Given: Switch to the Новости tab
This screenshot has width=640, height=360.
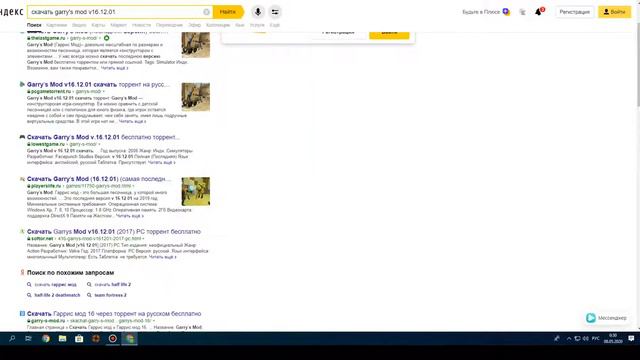Looking at the screenshot, I should [141, 25].
